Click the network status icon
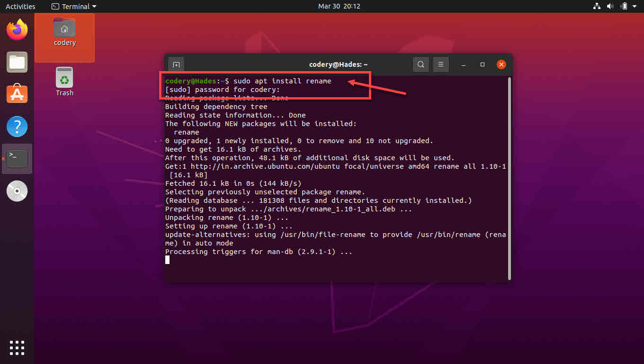Image resolution: width=644 pixels, height=364 pixels. tap(596, 6)
